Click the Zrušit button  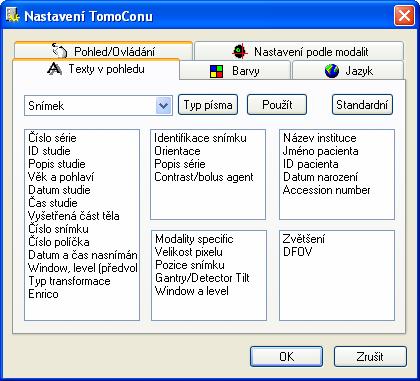370,357
